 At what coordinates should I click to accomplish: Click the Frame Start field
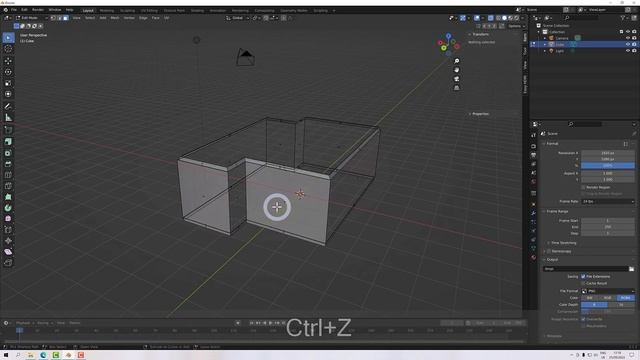[x=608, y=221]
